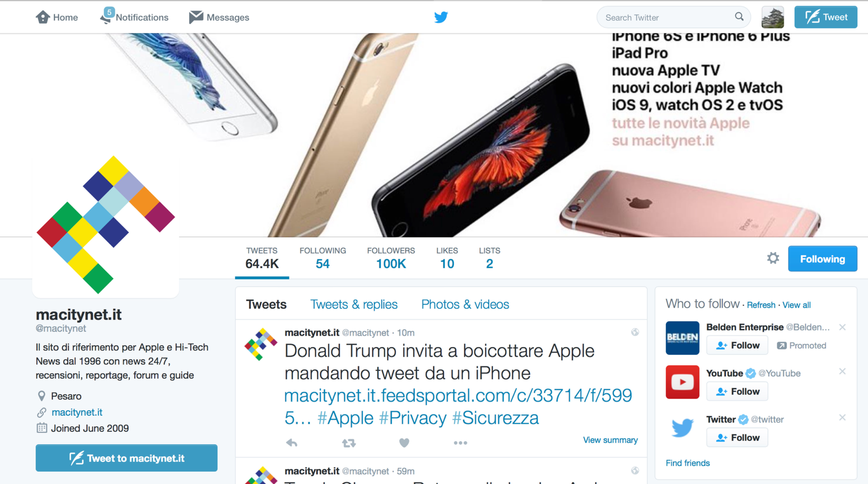This screenshot has width=868, height=484.
Task: Click the Tweet to macitynet.it button
Action: 126,458
